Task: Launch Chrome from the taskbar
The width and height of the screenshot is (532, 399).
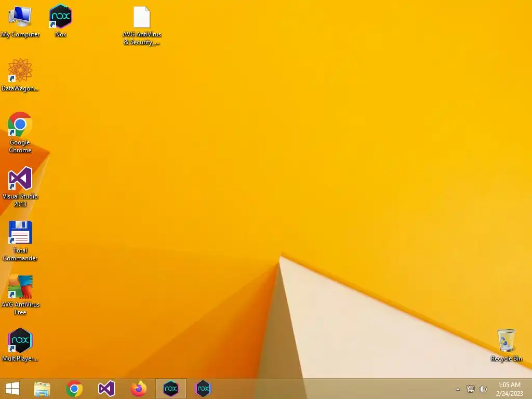Action: pos(74,389)
